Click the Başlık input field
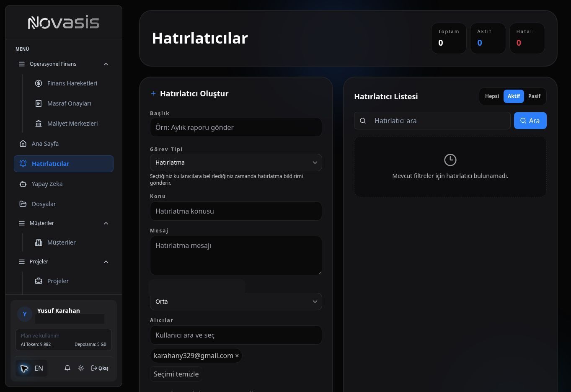Image resolution: width=571 pixels, height=392 pixels. pyautogui.click(x=236, y=127)
